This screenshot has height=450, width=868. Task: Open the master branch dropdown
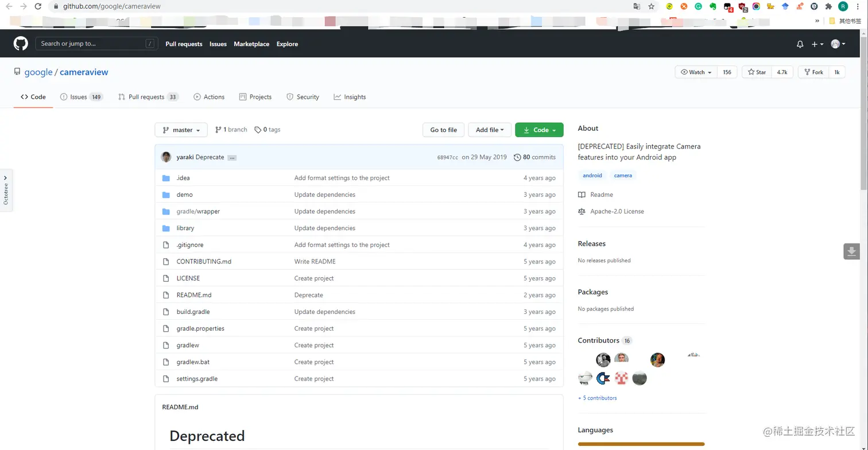(181, 130)
